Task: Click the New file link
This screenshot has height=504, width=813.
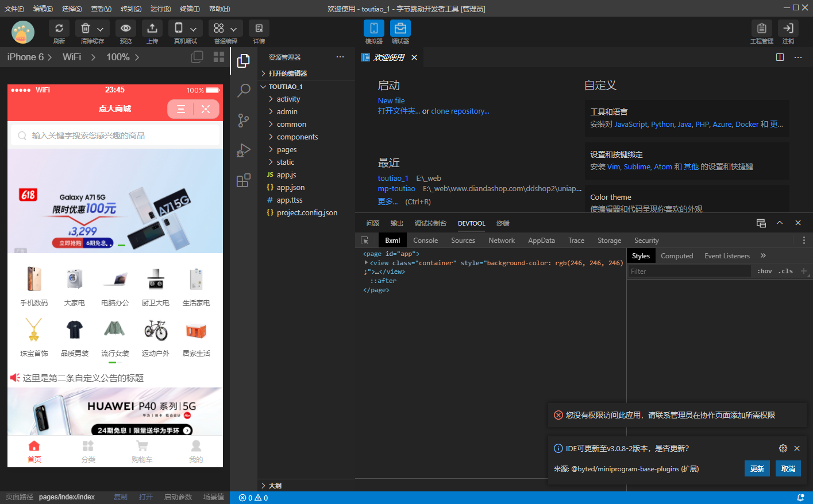Action: (x=391, y=100)
